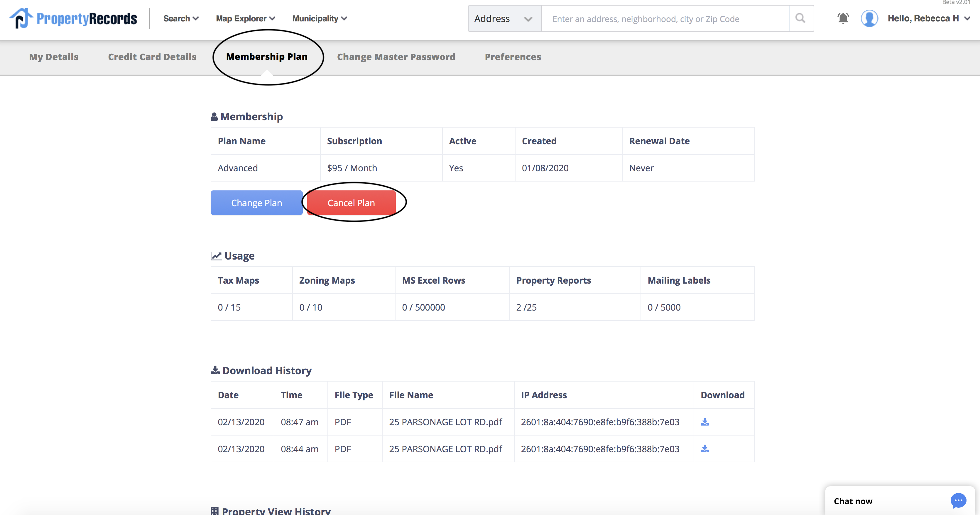
Task: Open the Address search type dropdown
Action: 504,19
